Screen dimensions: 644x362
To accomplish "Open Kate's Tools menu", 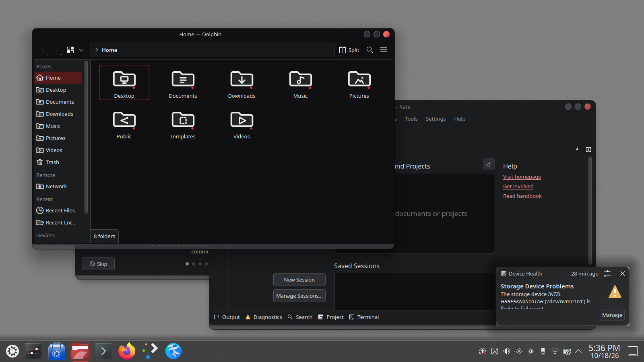I will [x=411, y=119].
